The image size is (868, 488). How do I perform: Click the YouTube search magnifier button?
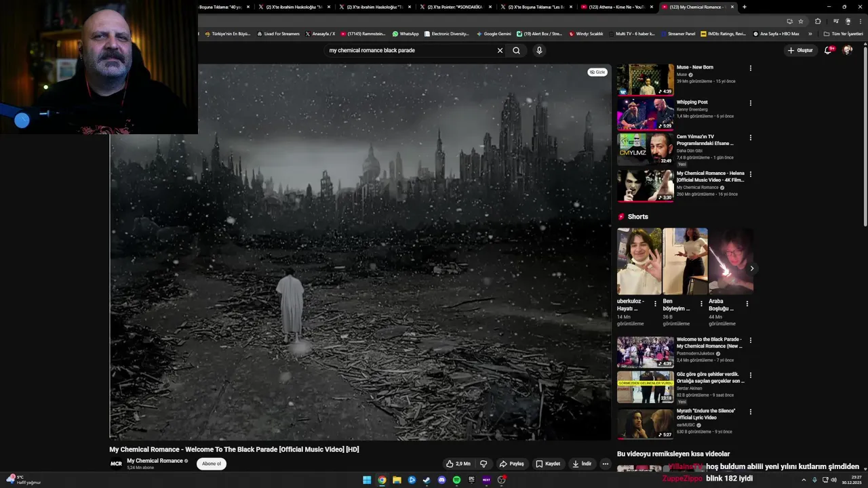(x=516, y=50)
